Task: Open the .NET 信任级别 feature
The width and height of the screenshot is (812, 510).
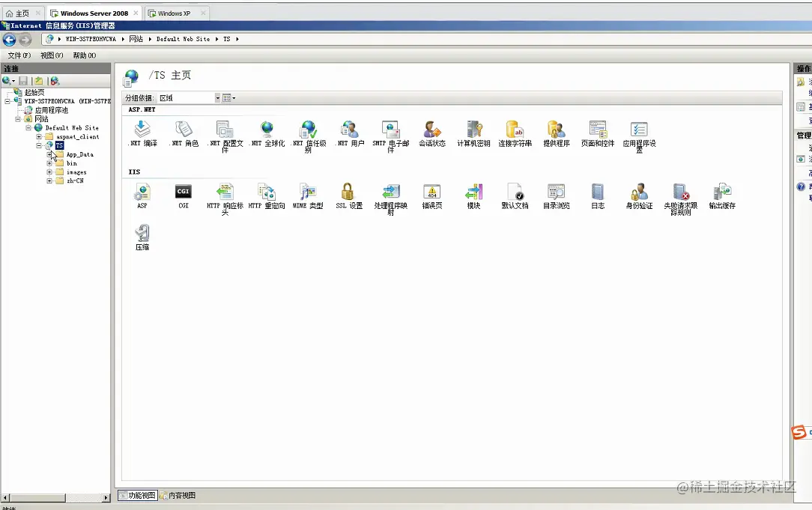Action: coord(308,136)
